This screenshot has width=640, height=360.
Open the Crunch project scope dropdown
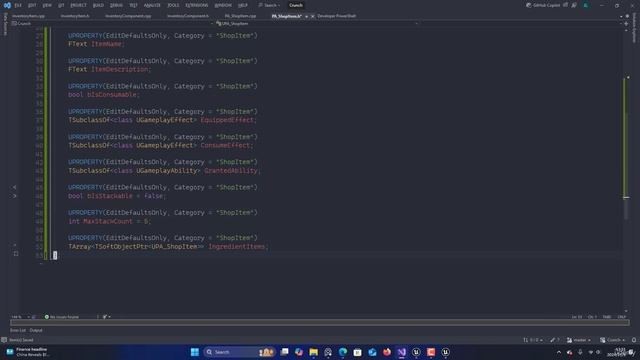pyautogui.click(x=112, y=24)
